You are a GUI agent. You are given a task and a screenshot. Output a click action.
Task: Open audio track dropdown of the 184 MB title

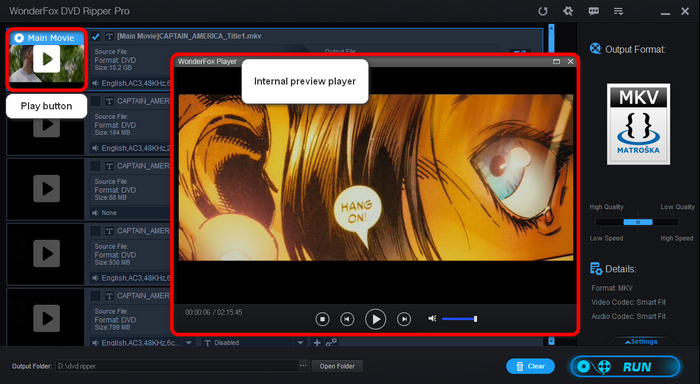tap(130, 148)
